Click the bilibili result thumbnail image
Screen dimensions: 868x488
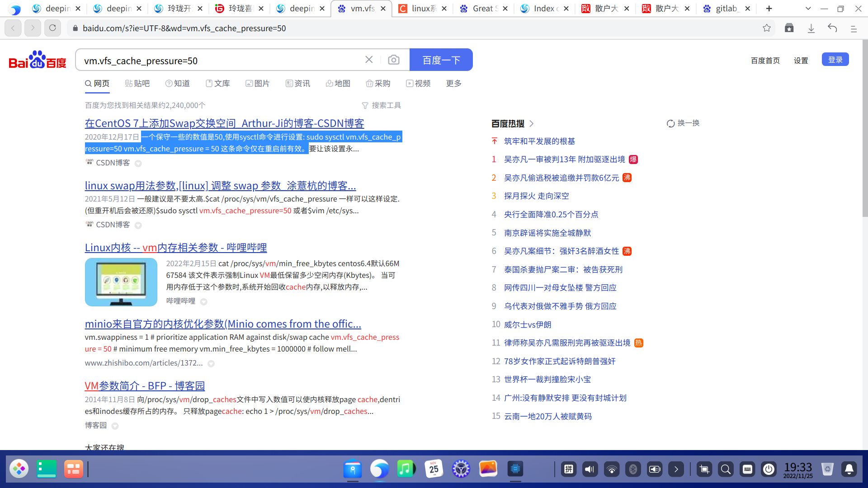tap(121, 282)
